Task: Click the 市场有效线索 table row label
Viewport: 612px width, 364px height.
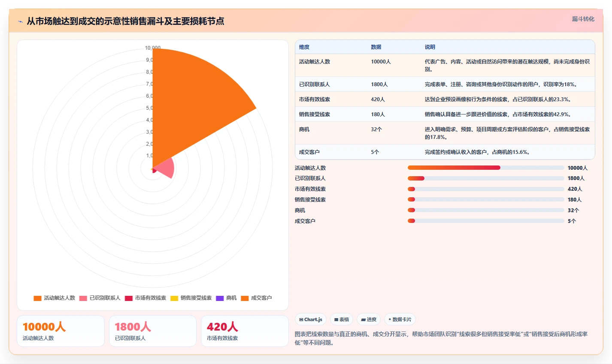Action: 315,99
